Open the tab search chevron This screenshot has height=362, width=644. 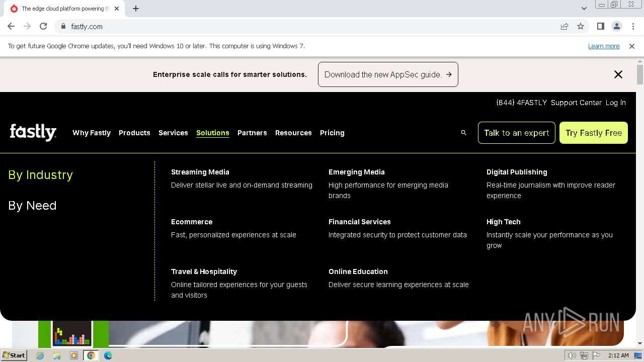coord(584,9)
